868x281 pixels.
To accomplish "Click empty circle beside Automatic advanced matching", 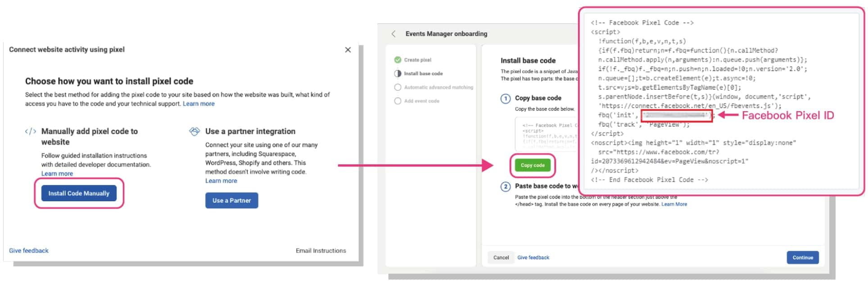I will click(398, 87).
